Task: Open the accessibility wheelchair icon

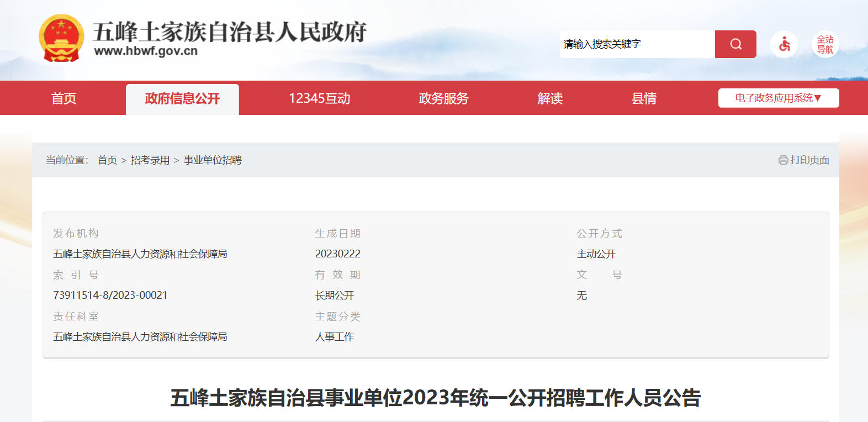Action: (784, 44)
